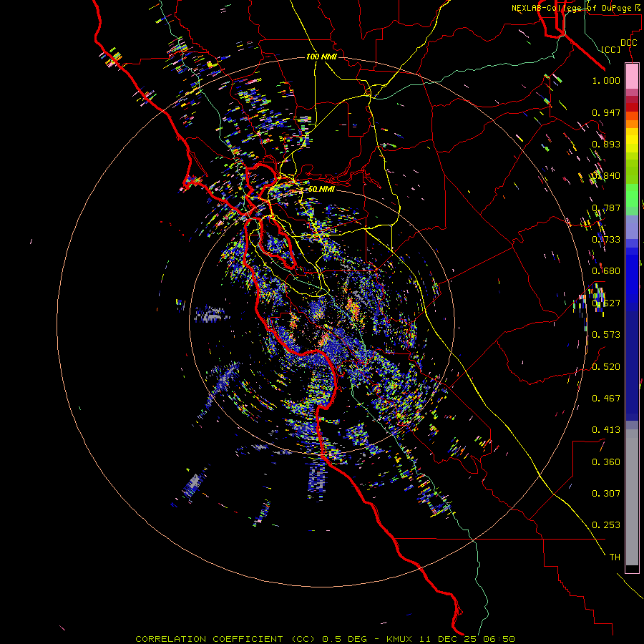Click the 0.360 scale value
This screenshot has height=644, width=644.
606,462
